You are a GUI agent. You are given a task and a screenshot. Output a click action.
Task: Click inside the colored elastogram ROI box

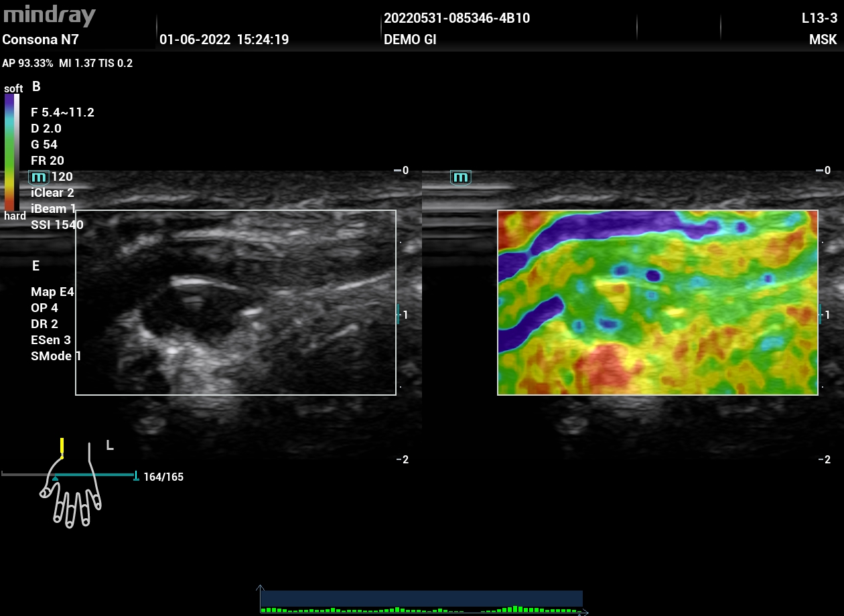[657, 303]
